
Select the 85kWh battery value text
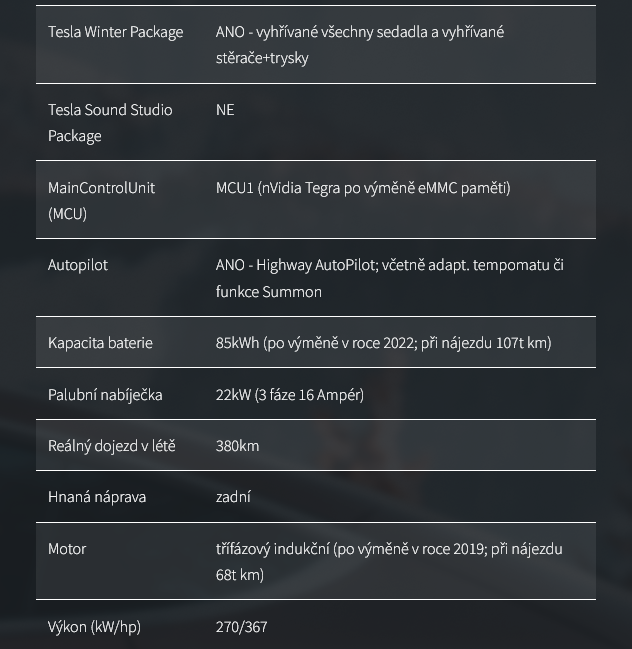(x=384, y=343)
